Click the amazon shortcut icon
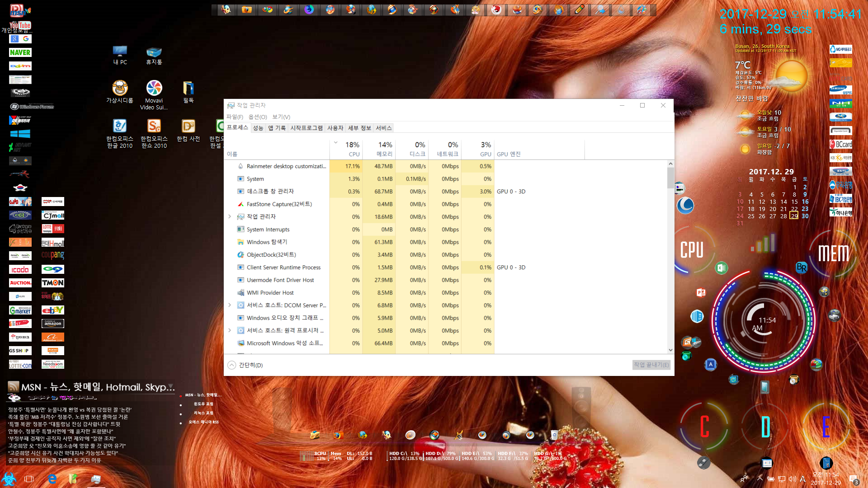The image size is (868, 488). coord(53,324)
